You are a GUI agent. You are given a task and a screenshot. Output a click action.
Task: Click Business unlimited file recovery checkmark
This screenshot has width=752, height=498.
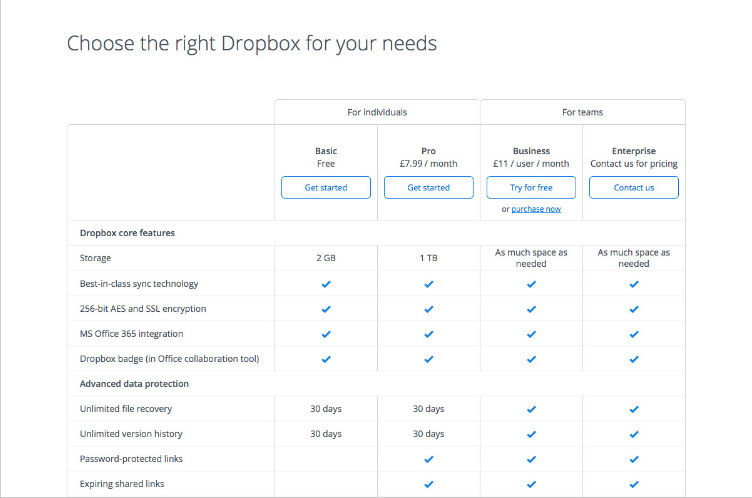click(x=531, y=409)
